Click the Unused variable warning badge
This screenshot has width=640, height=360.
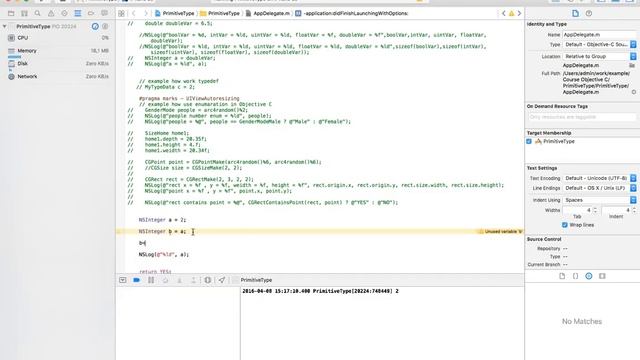500,231
